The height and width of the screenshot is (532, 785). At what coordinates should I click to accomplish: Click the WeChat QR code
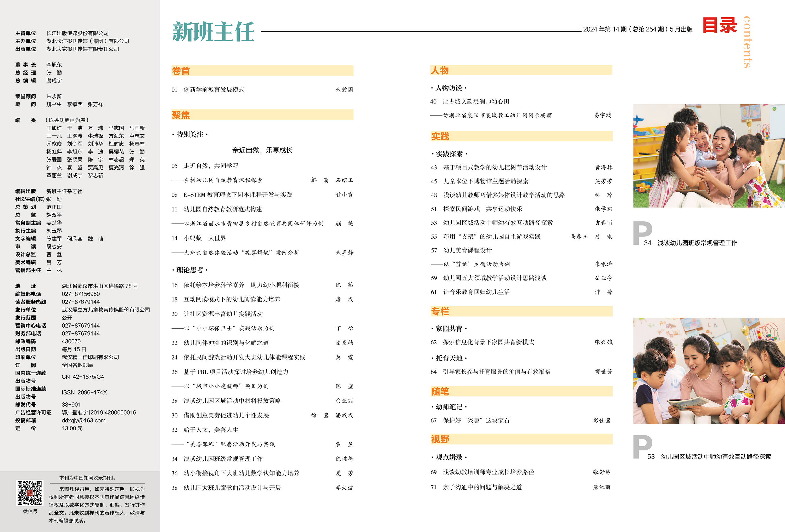[x=30, y=493]
